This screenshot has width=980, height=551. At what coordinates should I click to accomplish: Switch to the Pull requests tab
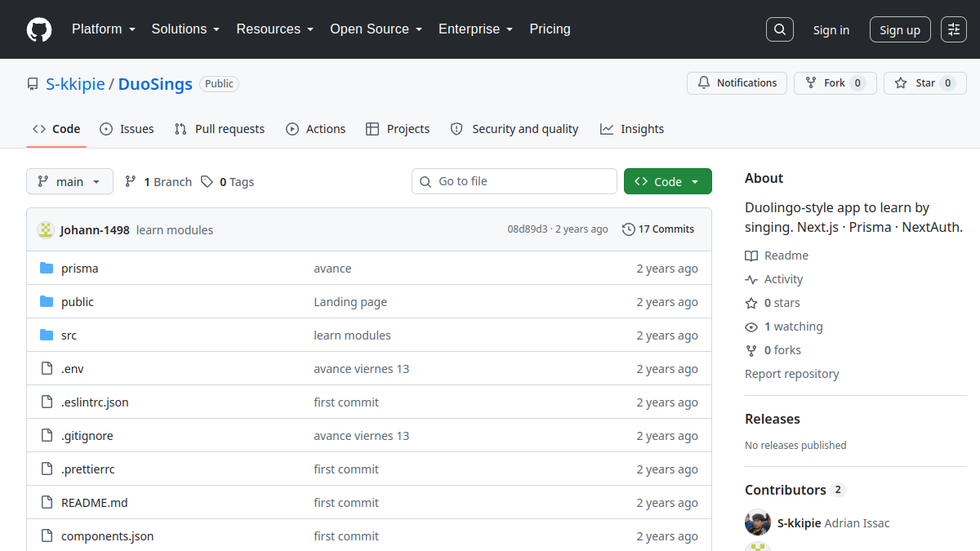point(220,129)
